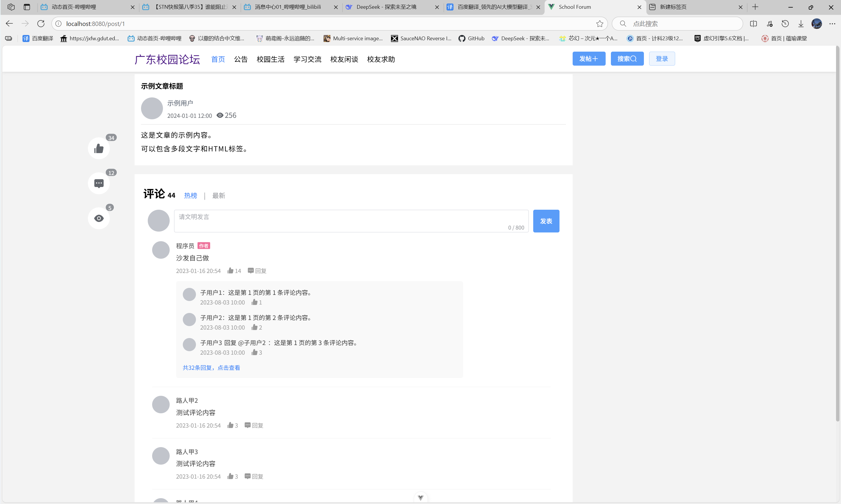
Task: Click the 回复 reply icon on 程序员's comment
Action: coord(256,270)
